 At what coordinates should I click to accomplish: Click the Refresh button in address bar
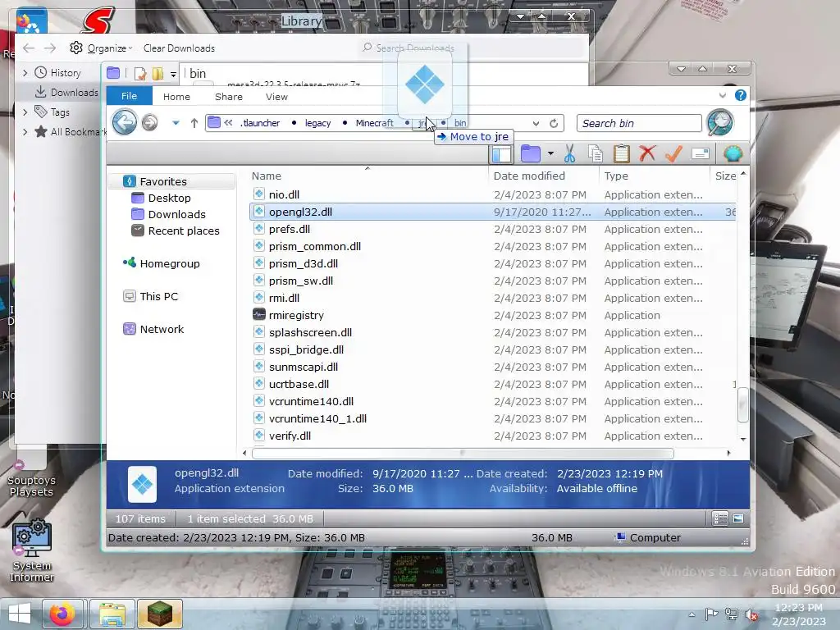pyautogui.click(x=554, y=123)
